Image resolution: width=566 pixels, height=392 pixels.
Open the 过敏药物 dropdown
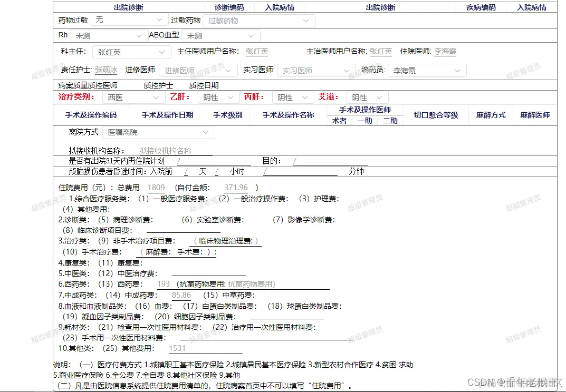pyautogui.click(x=259, y=20)
